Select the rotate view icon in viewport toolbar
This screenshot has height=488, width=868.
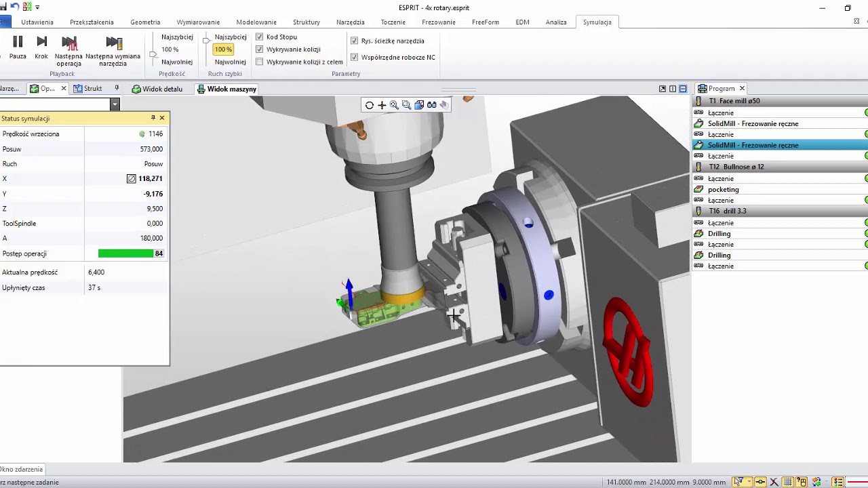coord(369,105)
